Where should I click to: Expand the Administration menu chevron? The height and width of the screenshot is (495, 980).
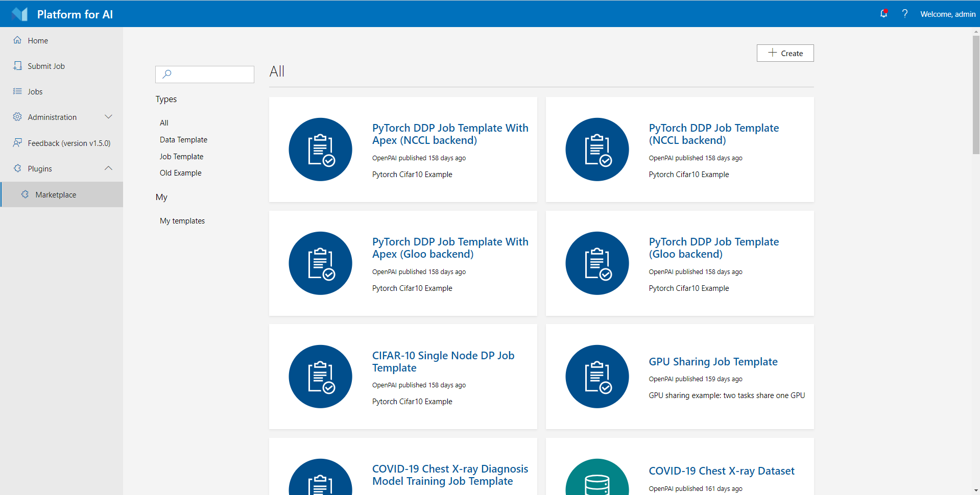[108, 117]
